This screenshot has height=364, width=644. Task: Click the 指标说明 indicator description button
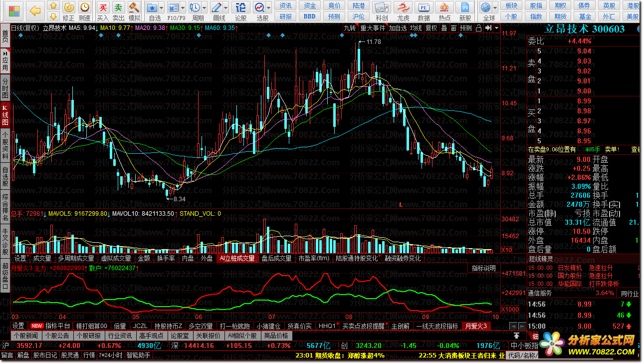(484, 268)
